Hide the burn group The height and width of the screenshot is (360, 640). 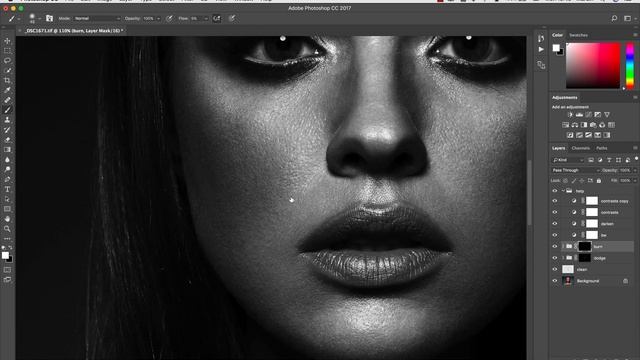point(555,247)
